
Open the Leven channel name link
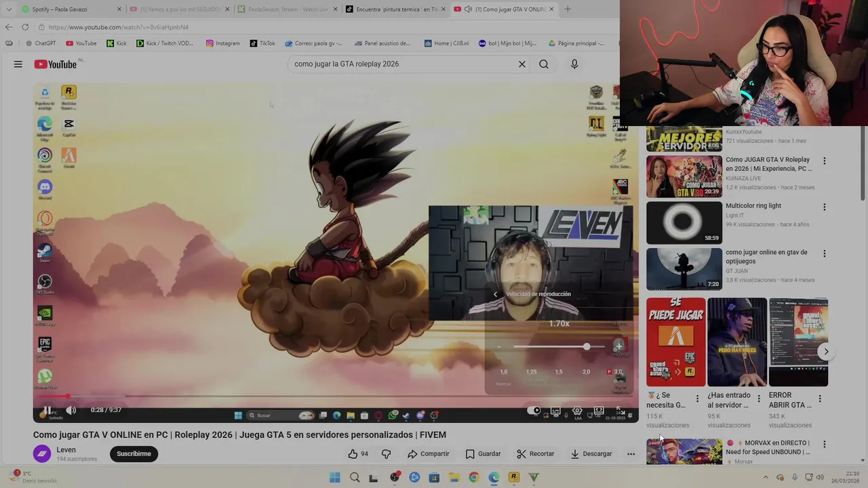[x=66, y=450]
